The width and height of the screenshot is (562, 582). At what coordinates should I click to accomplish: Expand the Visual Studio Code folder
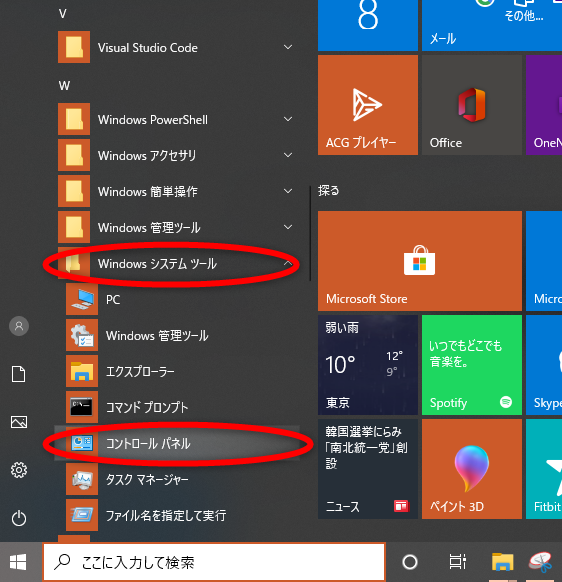[177, 47]
